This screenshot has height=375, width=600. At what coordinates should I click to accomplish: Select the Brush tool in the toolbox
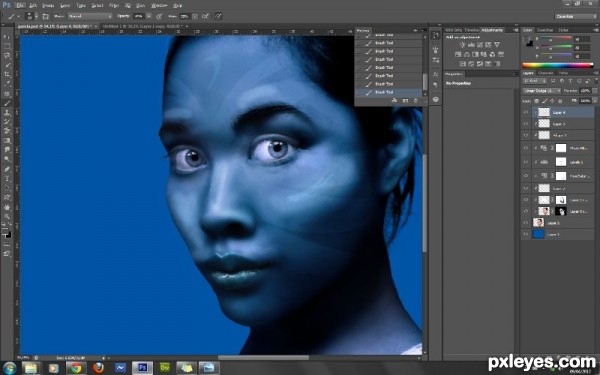tap(7, 103)
